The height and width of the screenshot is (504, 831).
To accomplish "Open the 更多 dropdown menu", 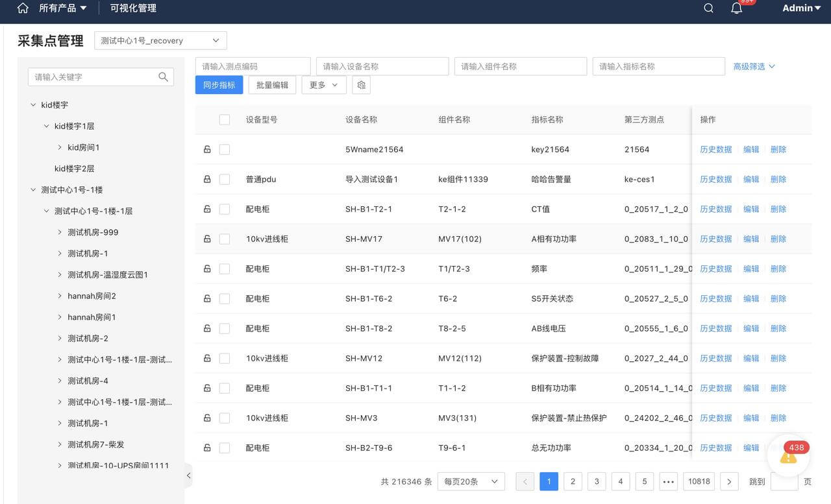I will 323,84.
